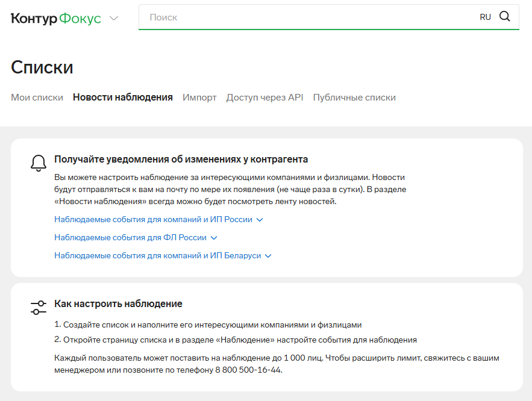Open the Контур Фокус logo home

point(56,18)
